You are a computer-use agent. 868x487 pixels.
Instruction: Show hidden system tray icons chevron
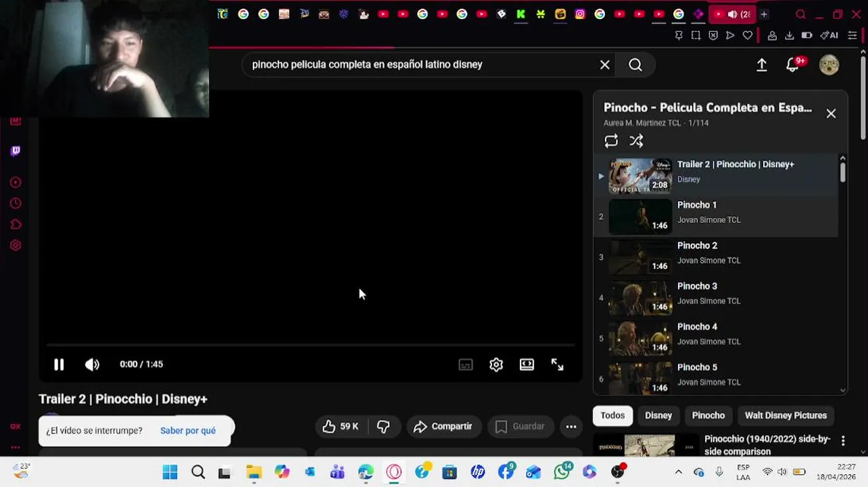click(678, 472)
